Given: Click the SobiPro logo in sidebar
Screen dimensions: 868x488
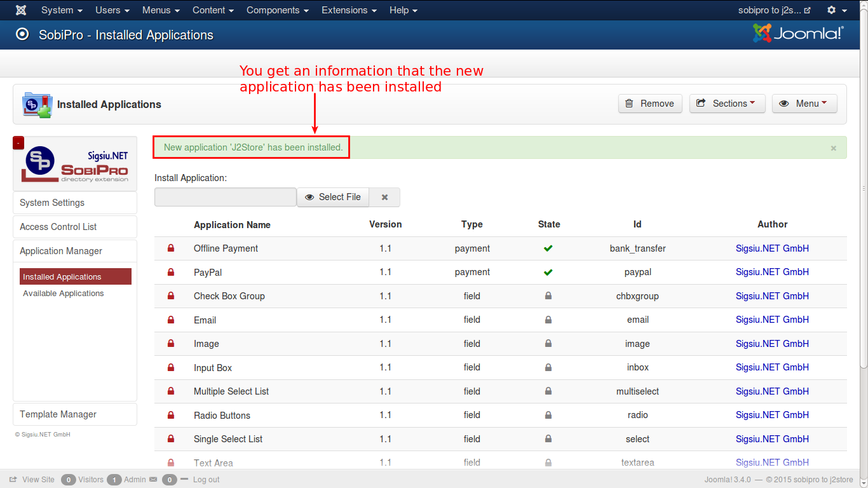Looking at the screenshot, I should pyautogui.click(x=75, y=165).
